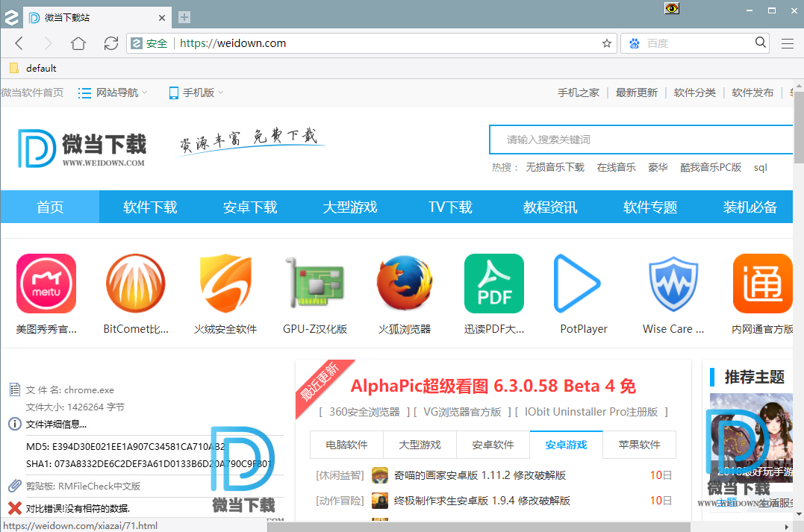Viewport: 804px width, 532px height.
Task: Open the 软件分类 link
Action: point(695,93)
